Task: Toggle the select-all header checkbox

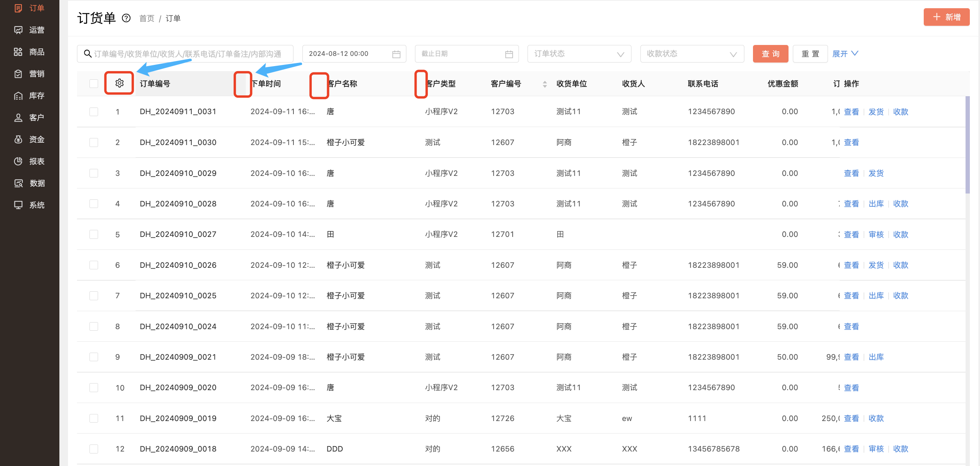Action: coord(94,84)
